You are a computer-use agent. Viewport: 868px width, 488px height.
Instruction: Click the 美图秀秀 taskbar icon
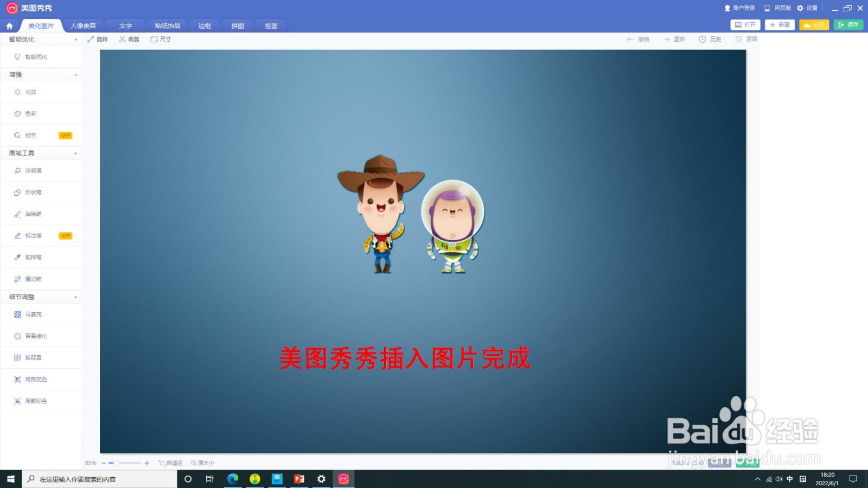click(343, 479)
